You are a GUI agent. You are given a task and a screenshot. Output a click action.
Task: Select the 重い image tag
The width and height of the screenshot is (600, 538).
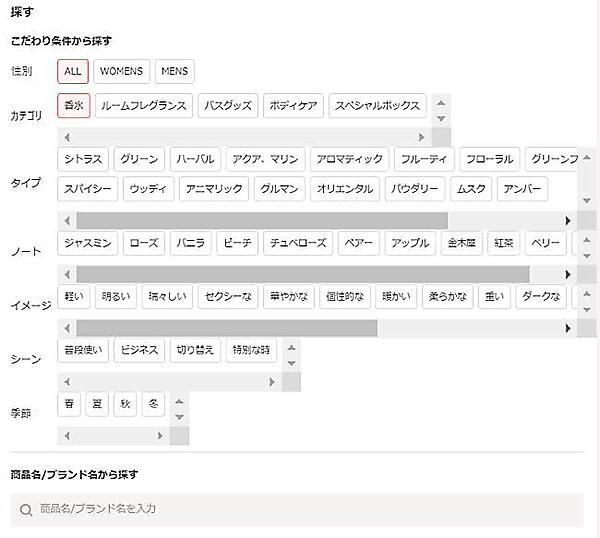click(x=494, y=297)
